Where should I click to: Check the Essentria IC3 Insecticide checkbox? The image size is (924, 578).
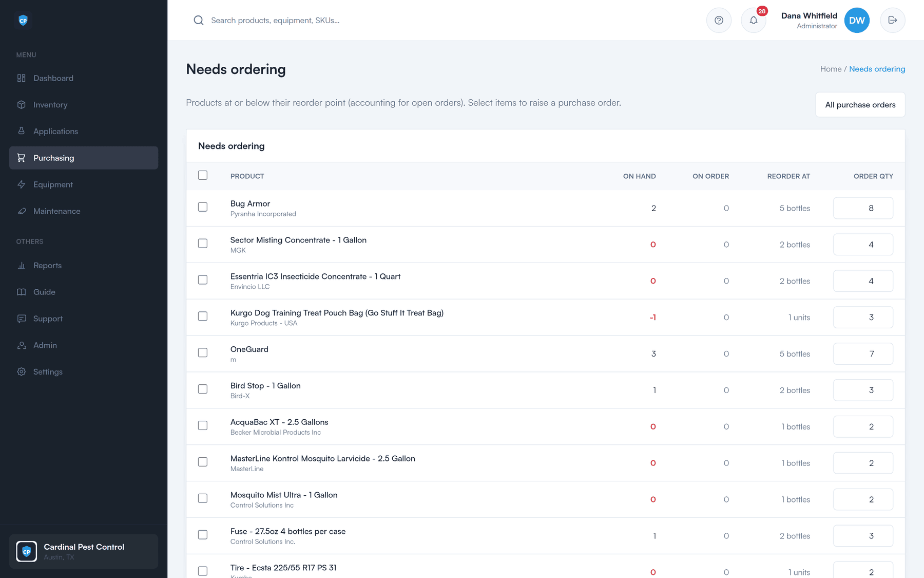pyautogui.click(x=203, y=280)
